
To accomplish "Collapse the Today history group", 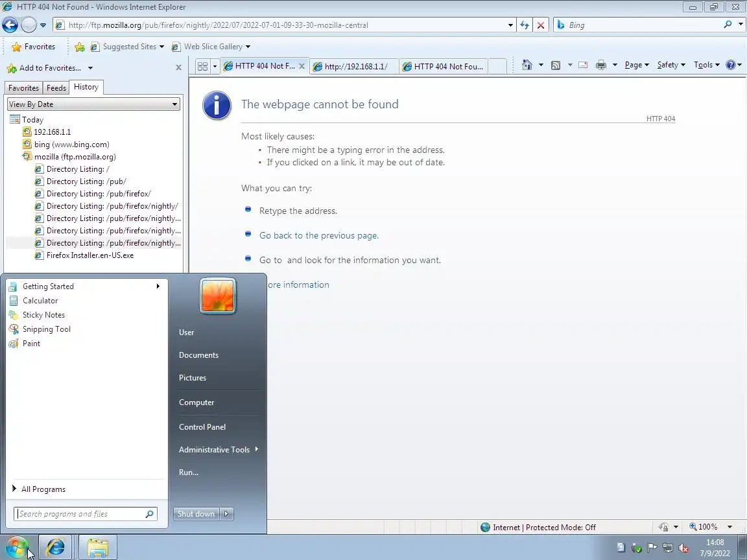I will (27, 120).
